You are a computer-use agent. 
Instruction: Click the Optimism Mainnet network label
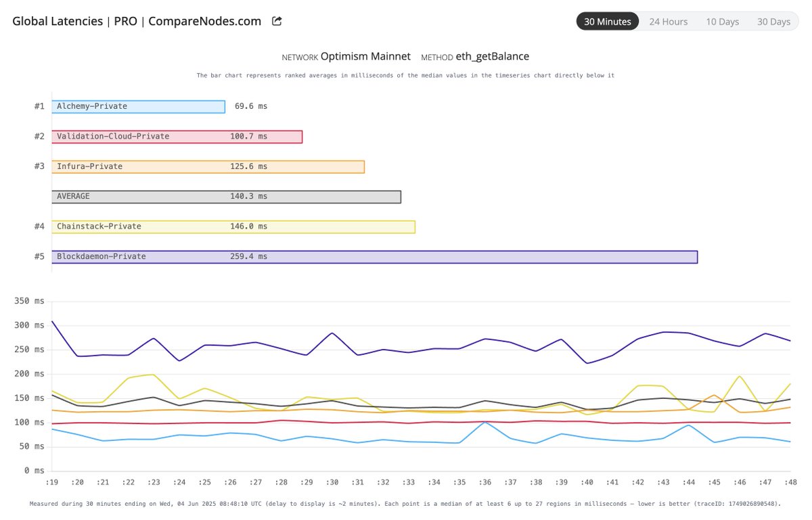click(x=365, y=57)
